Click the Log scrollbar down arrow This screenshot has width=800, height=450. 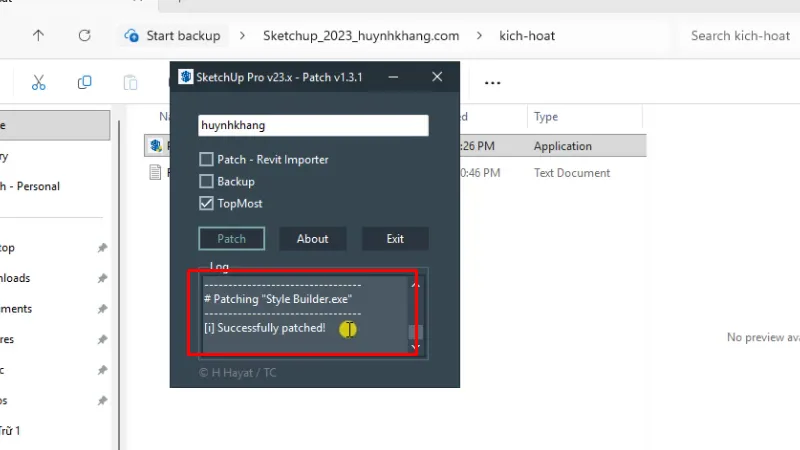(x=415, y=346)
